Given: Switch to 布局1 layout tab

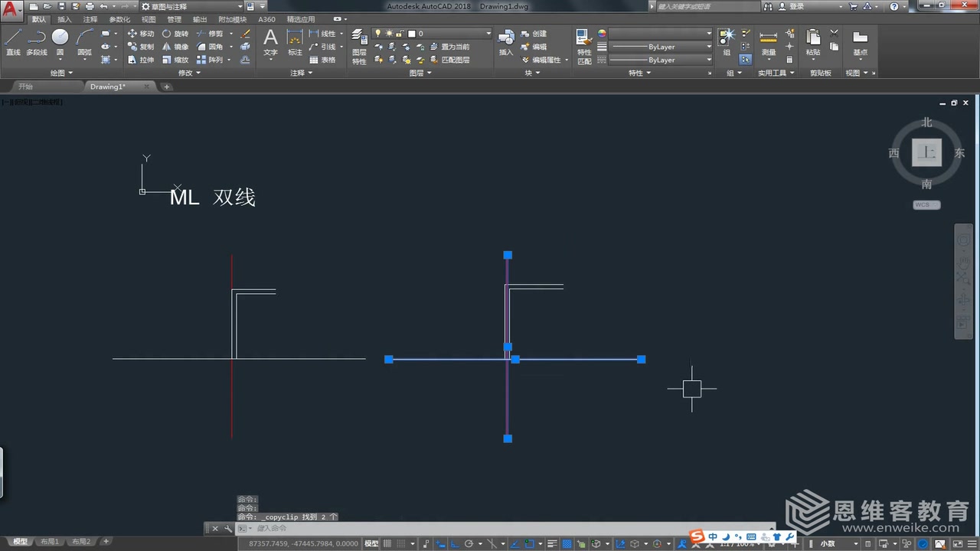Looking at the screenshot, I should click(x=50, y=542).
